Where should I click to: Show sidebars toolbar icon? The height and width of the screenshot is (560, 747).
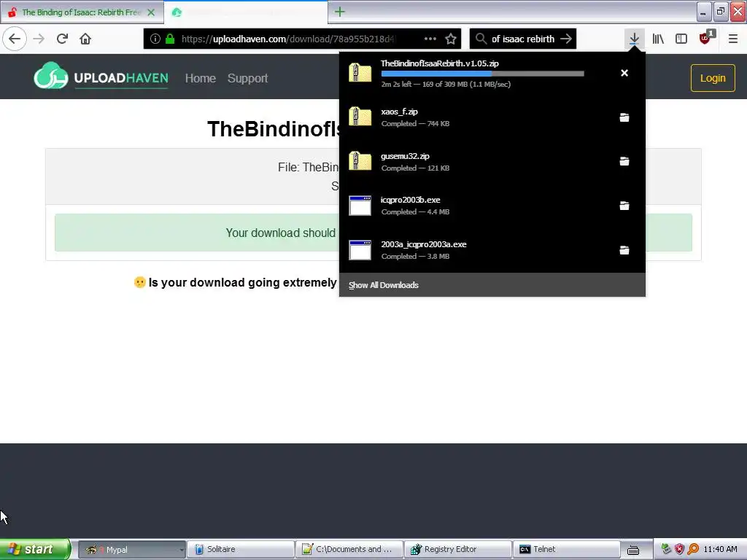click(681, 39)
